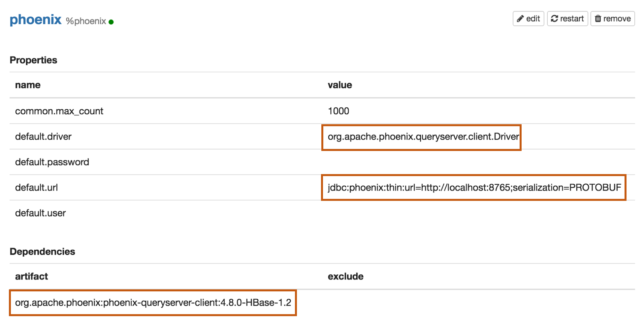
Task: Click the exclude column header
Action: (345, 276)
